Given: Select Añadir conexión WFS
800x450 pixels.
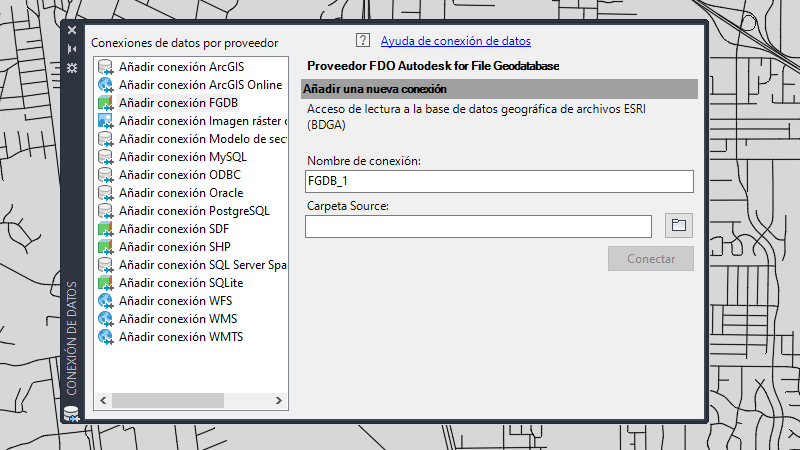Looking at the screenshot, I should tap(176, 301).
